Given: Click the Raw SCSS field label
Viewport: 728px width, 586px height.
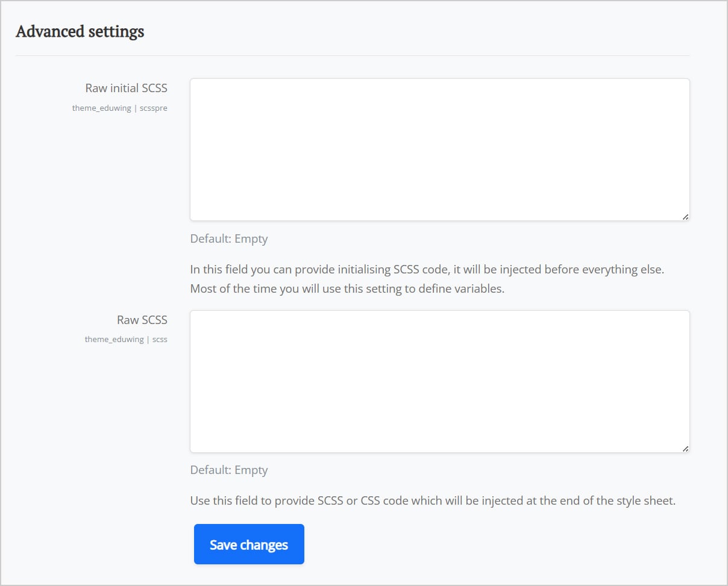Looking at the screenshot, I should [142, 320].
